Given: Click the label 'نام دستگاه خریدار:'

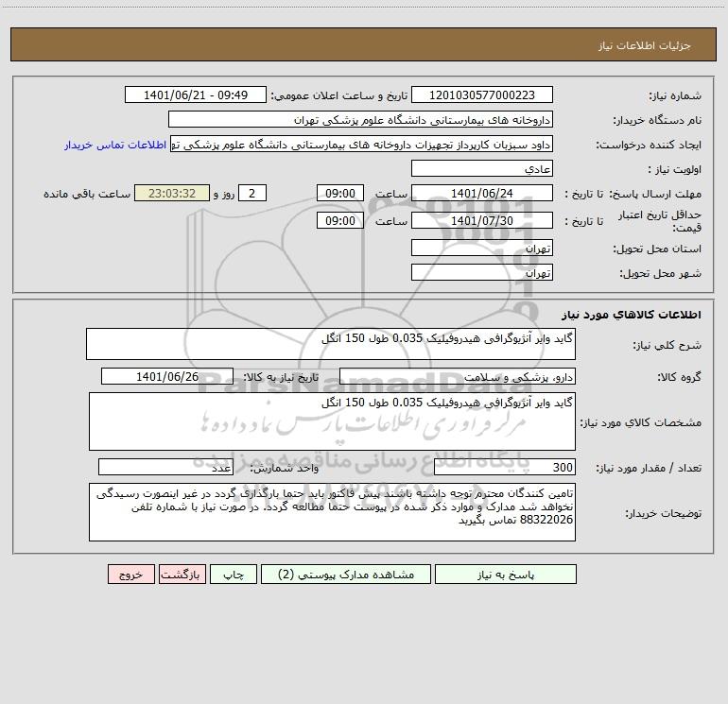Looking at the screenshot, I should [657, 121].
